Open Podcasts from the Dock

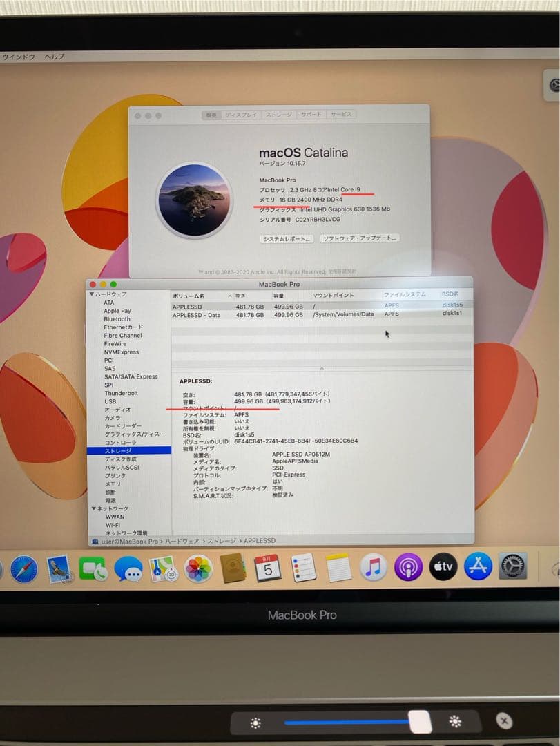(407, 568)
